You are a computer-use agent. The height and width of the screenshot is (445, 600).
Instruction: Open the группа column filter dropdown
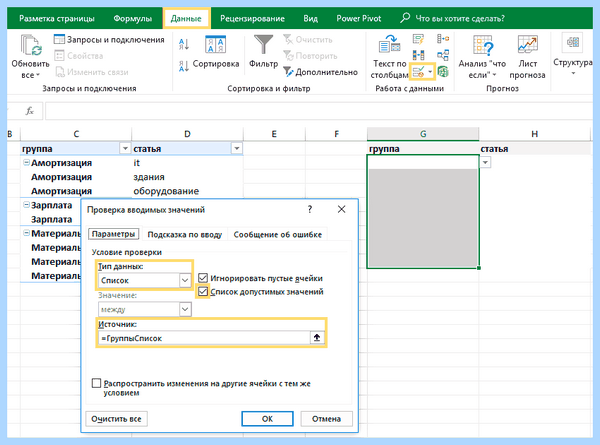(x=125, y=148)
